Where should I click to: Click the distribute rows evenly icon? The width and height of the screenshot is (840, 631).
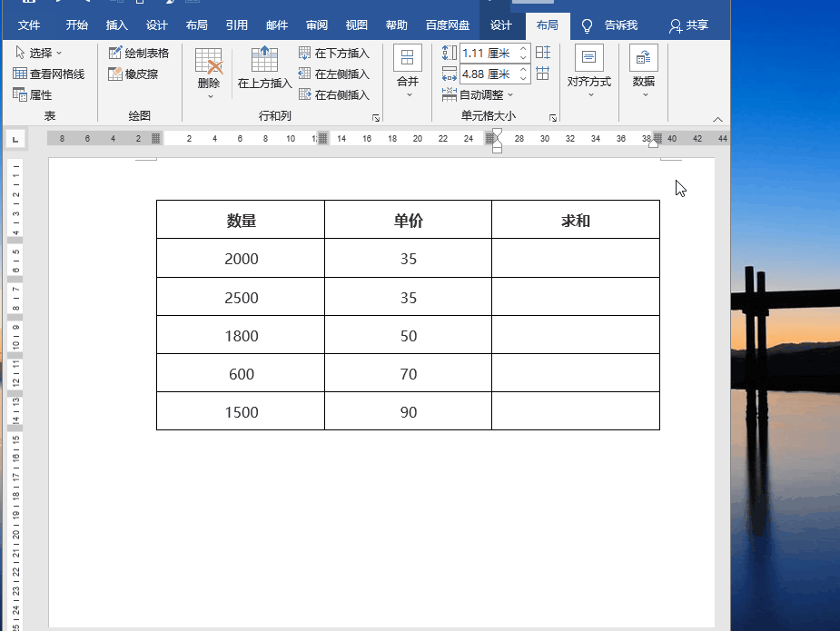543,53
